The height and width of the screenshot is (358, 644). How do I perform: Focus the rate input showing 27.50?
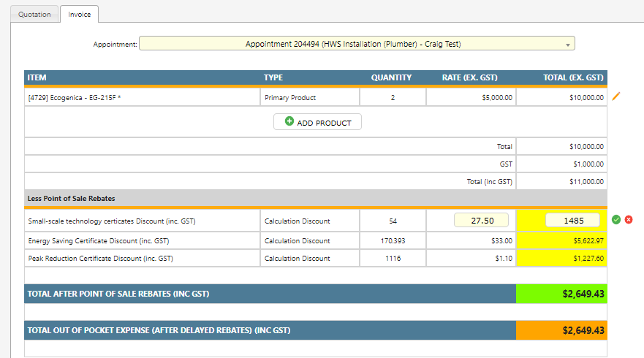click(x=481, y=221)
